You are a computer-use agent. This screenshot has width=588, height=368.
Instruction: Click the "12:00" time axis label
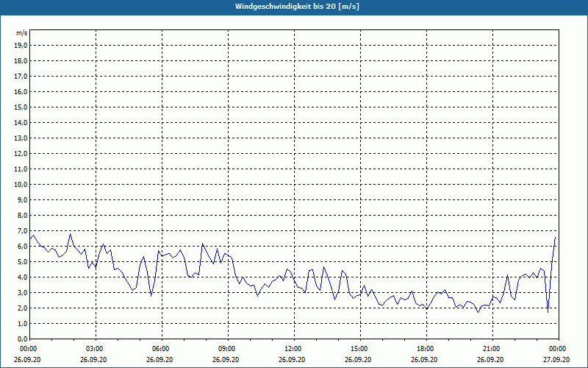pyautogui.click(x=293, y=349)
